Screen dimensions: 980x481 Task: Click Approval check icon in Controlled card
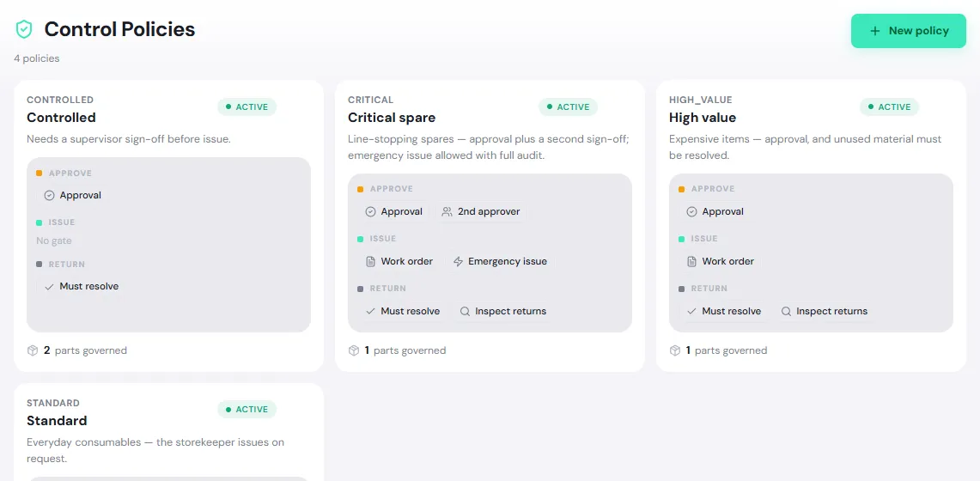pyautogui.click(x=49, y=196)
